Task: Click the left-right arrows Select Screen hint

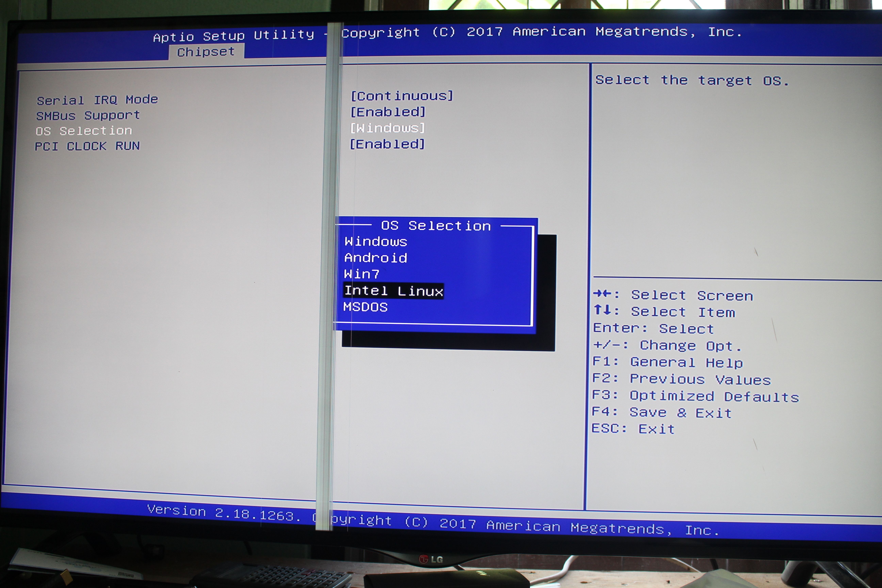Action: (673, 295)
